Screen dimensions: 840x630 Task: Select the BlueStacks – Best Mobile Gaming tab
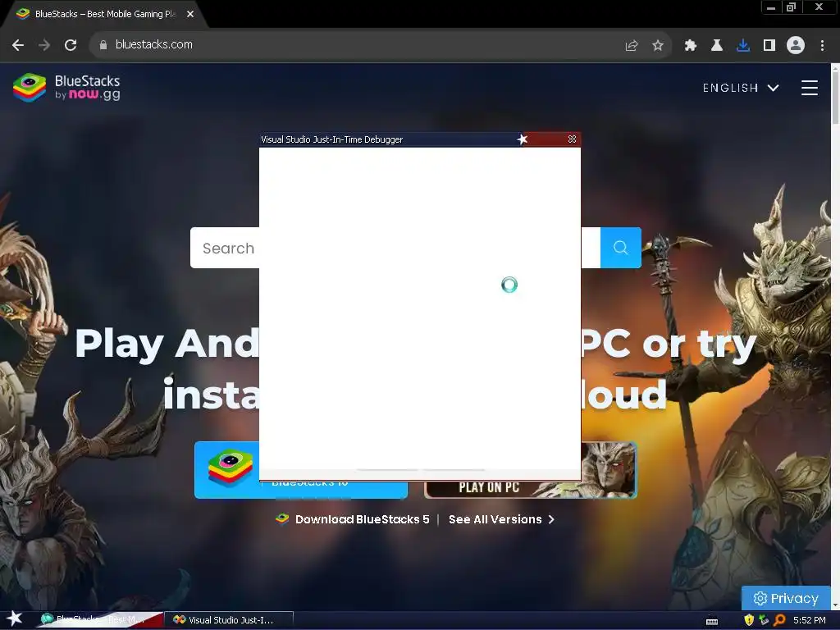pyautogui.click(x=105, y=14)
